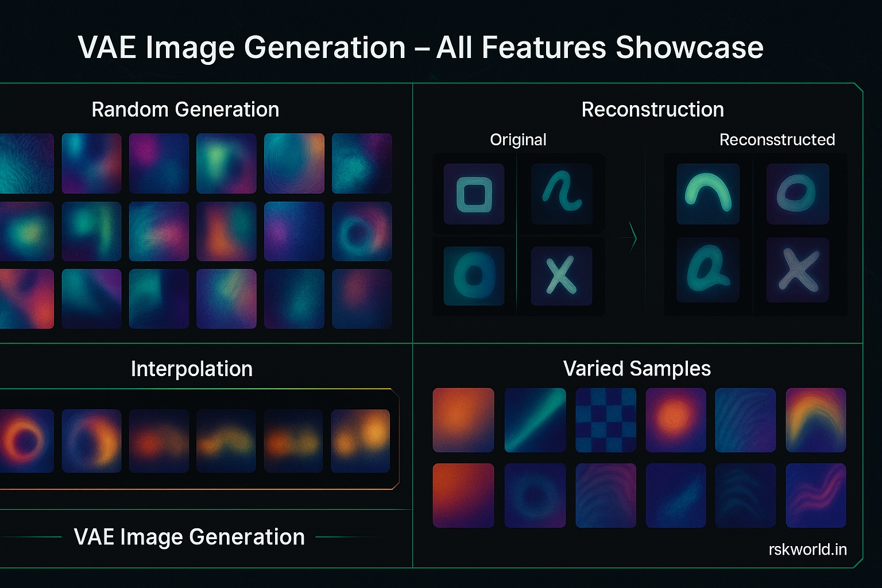Click the Varied Samples section title

click(637, 369)
